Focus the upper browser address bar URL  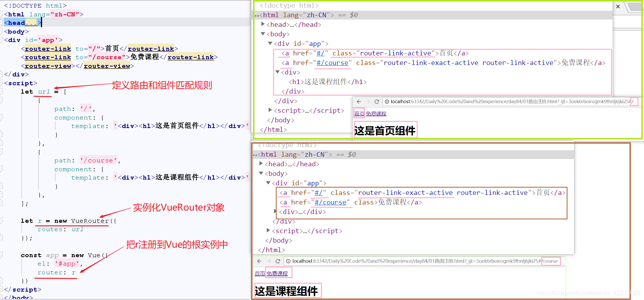[x=512, y=102]
